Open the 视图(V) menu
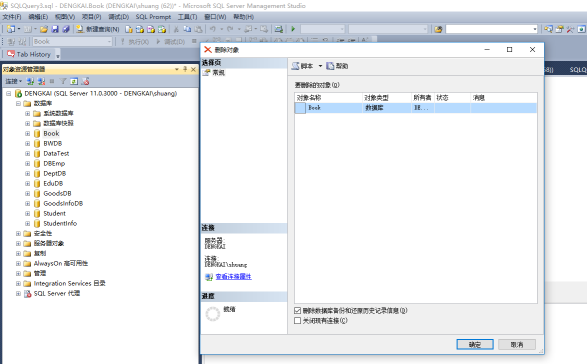The width and height of the screenshot is (587, 364). (x=65, y=17)
